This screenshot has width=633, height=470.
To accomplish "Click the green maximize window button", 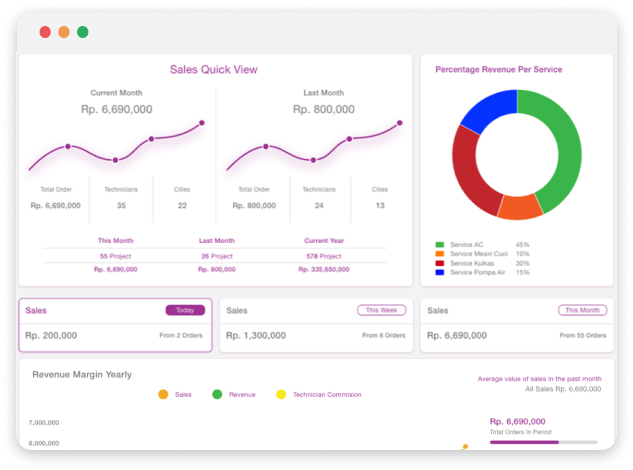I will (83, 32).
